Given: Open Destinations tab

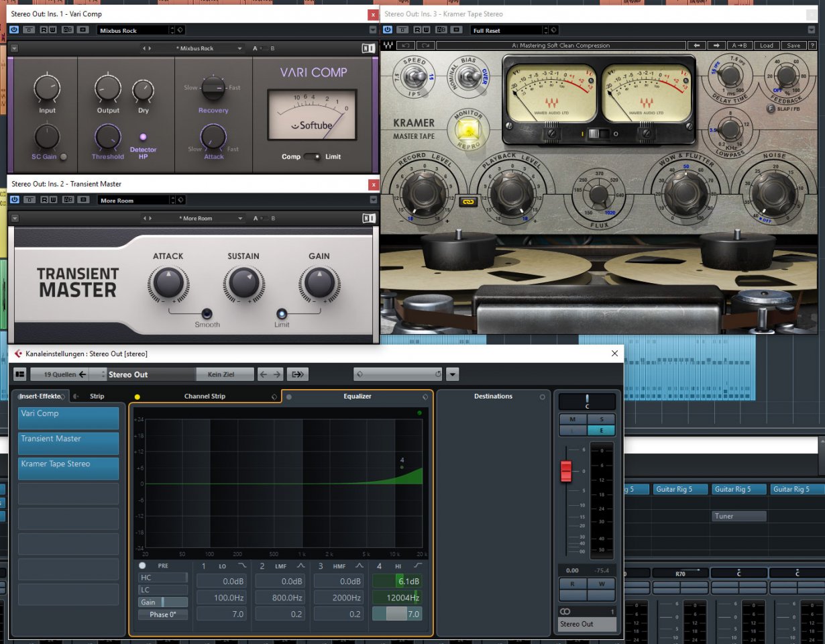Looking at the screenshot, I should click(x=493, y=396).
